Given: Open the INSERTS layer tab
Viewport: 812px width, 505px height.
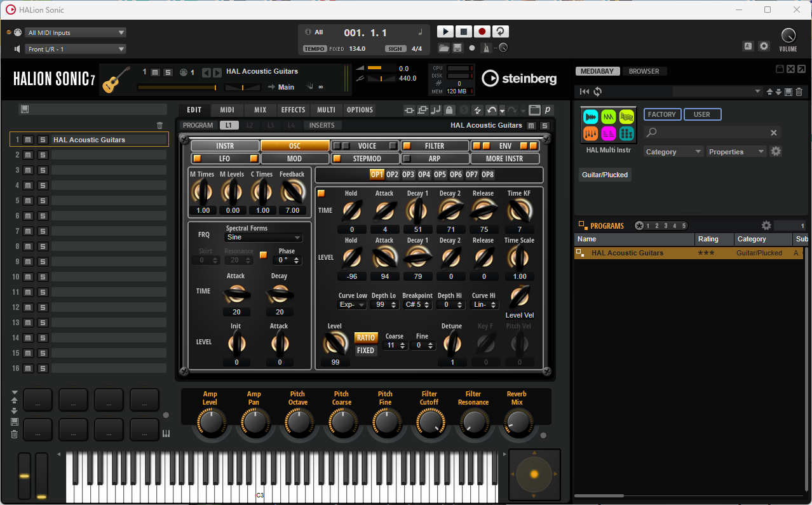Looking at the screenshot, I should (322, 125).
